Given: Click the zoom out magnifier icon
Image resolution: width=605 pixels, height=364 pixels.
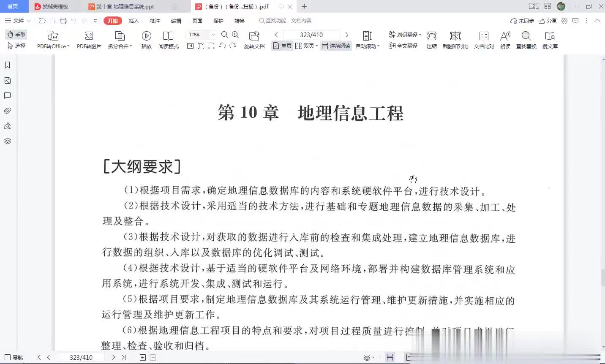Looking at the screenshot, I should [225, 35].
